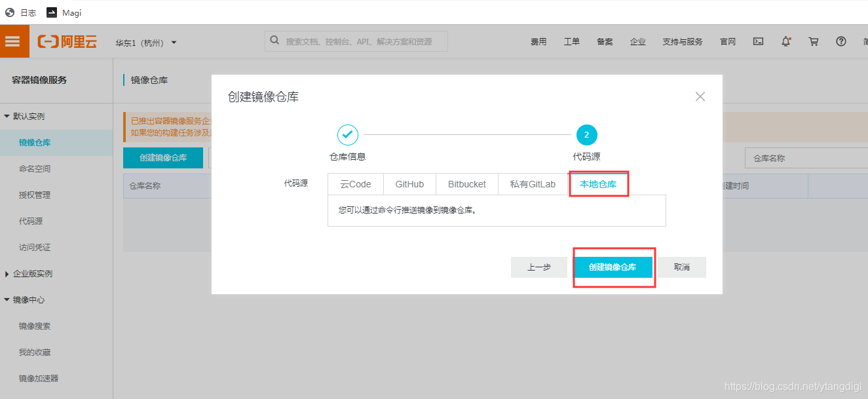This screenshot has height=399, width=868.
Task: Focus the top search input field
Action: (x=356, y=41)
